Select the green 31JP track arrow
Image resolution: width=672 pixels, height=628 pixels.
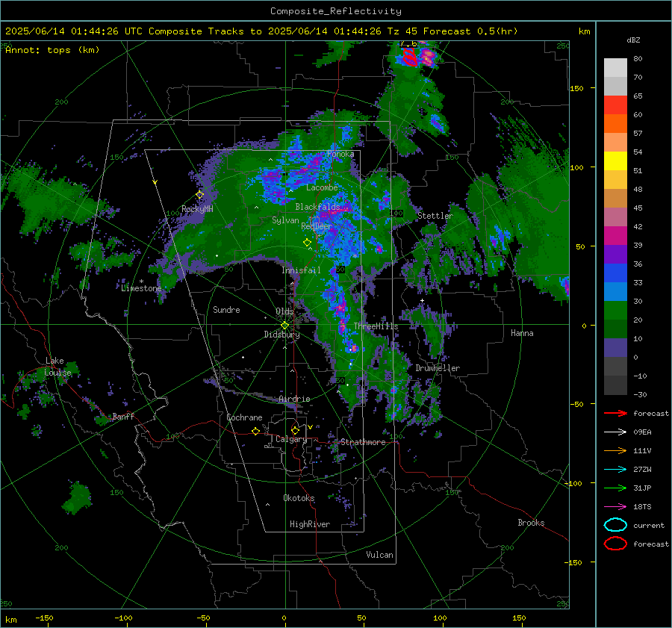click(615, 488)
